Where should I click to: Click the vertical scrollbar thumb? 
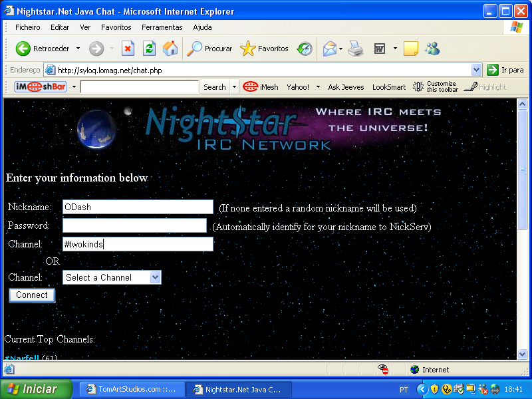[x=522, y=170]
